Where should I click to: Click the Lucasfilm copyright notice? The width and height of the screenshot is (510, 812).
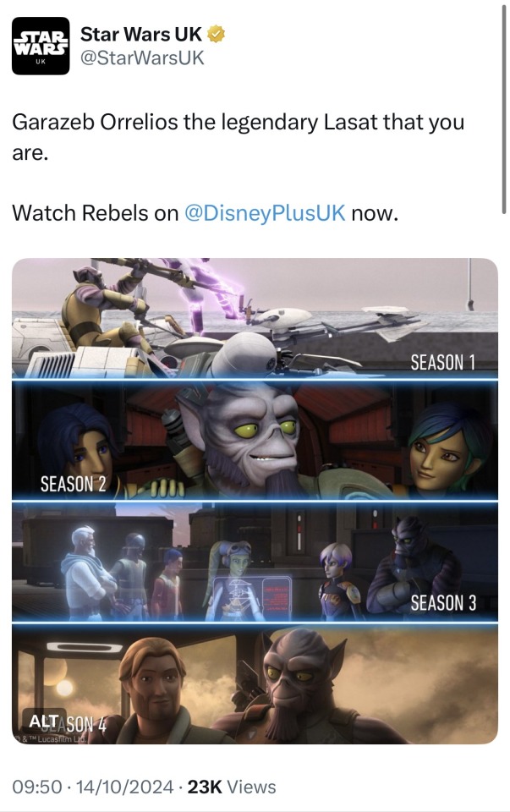pos(50,739)
